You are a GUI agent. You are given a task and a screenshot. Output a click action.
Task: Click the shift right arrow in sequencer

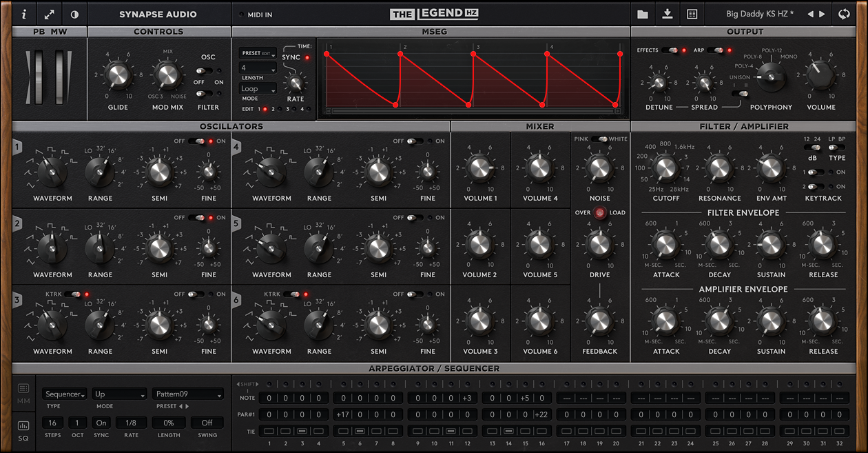click(x=258, y=384)
